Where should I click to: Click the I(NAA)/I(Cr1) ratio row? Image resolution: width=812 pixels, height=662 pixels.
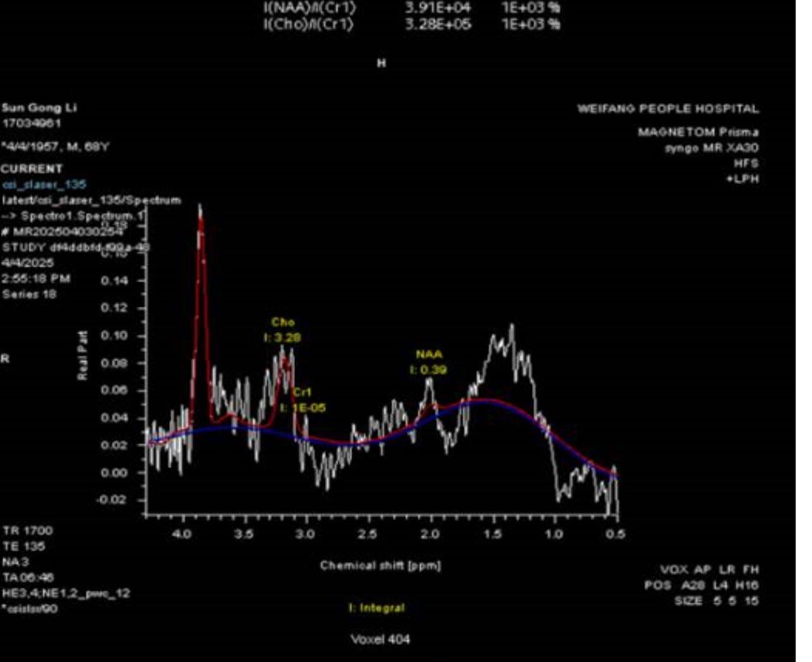point(411,8)
